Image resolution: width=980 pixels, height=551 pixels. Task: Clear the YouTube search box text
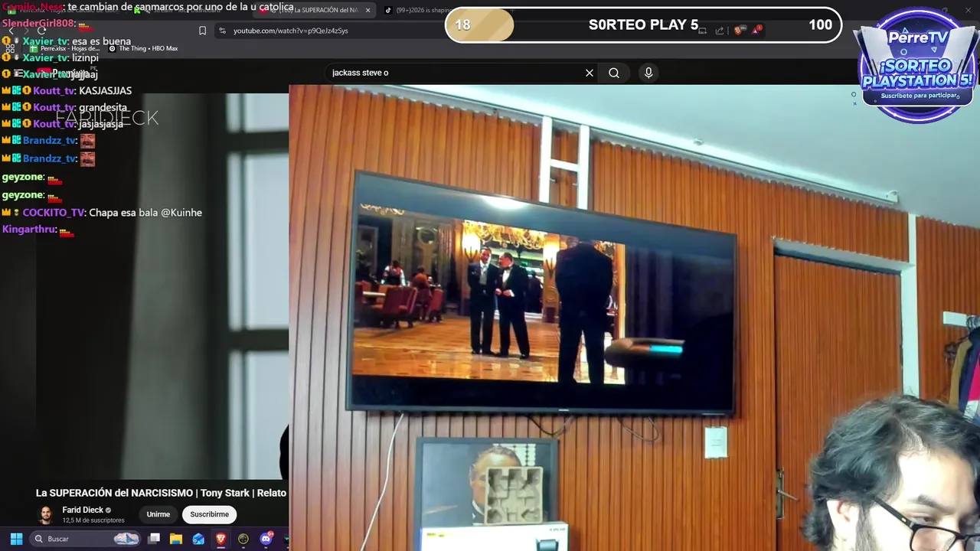[590, 73]
